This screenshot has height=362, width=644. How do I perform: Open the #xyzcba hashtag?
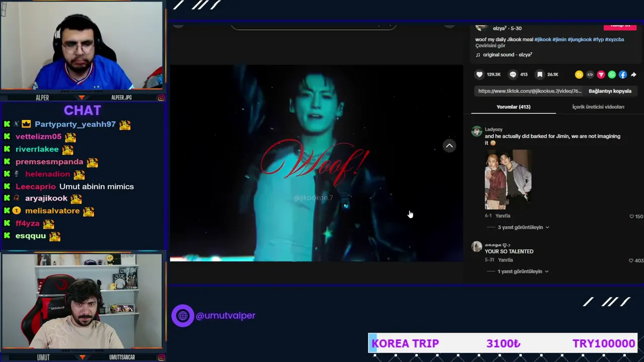pyautogui.click(x=614, y=39)
